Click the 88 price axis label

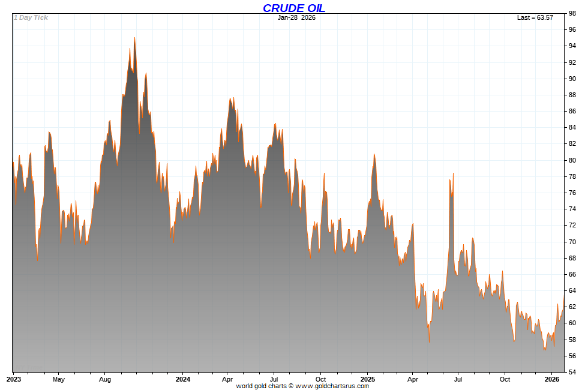click(x=572, y=95)
